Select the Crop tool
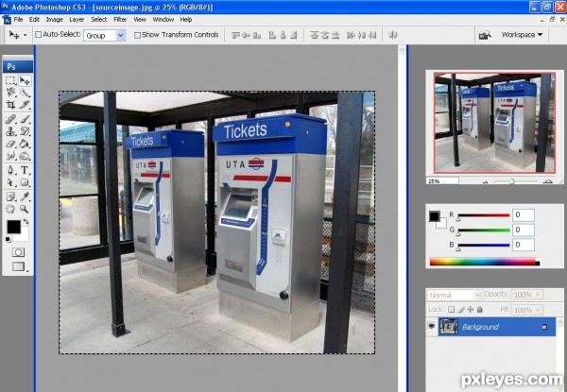 pyautogui.click(x=10, y=105)
